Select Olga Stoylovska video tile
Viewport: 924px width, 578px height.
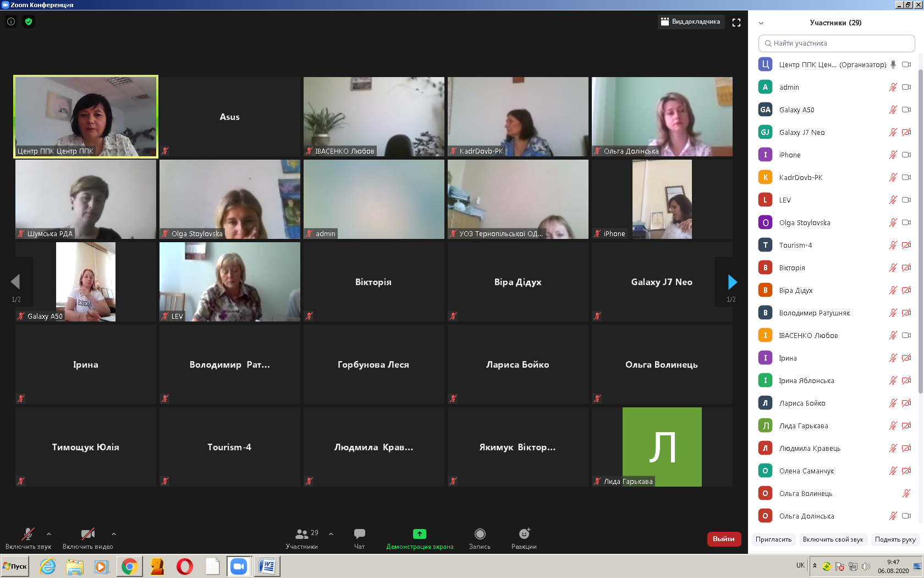230,199
